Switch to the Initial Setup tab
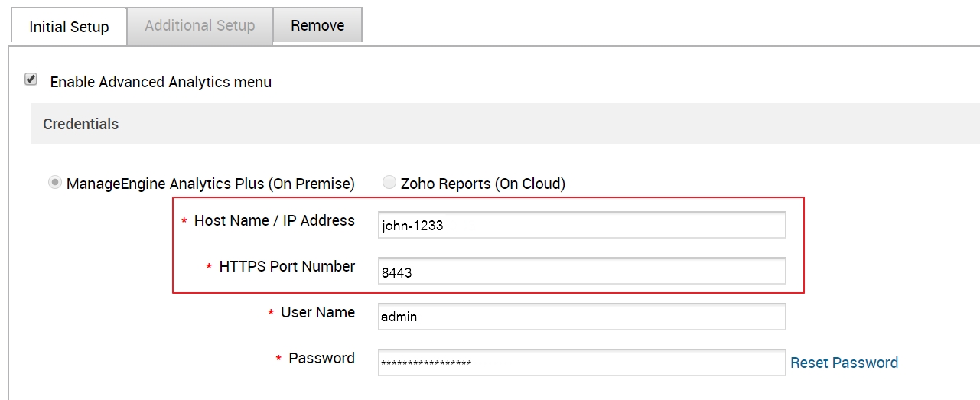980x400 pixels. [69, 27]
